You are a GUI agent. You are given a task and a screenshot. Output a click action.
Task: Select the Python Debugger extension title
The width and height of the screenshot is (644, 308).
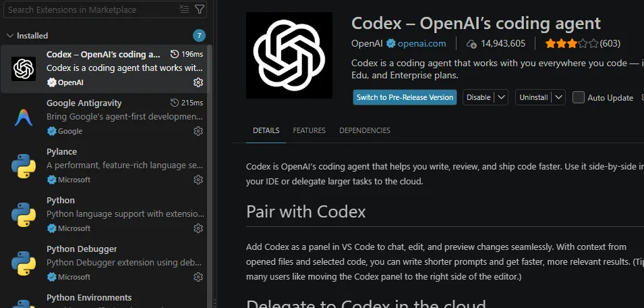click(x=82, y=249)
